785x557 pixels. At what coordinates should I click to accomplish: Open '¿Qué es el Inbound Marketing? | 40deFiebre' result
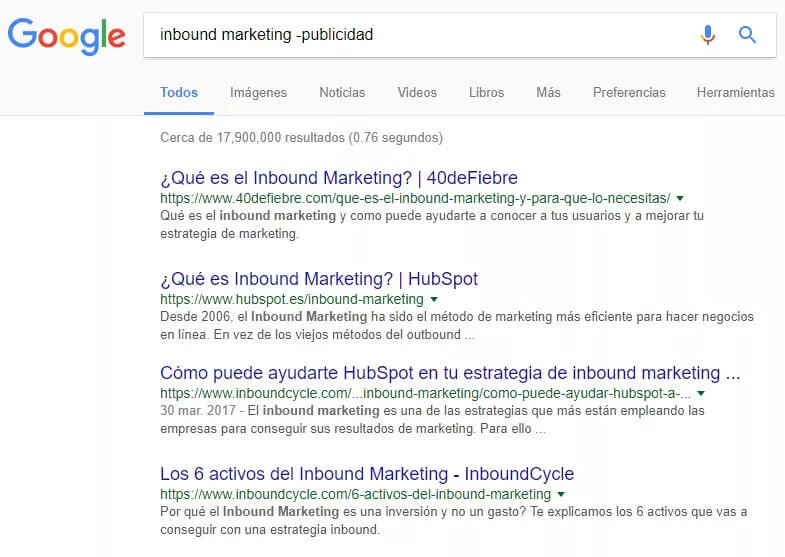tap(339, 178)
